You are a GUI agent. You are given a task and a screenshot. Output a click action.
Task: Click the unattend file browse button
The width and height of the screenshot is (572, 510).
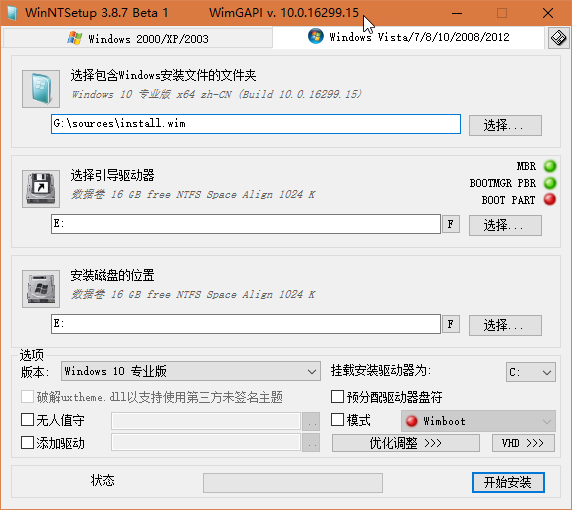(x=311, y=422)
